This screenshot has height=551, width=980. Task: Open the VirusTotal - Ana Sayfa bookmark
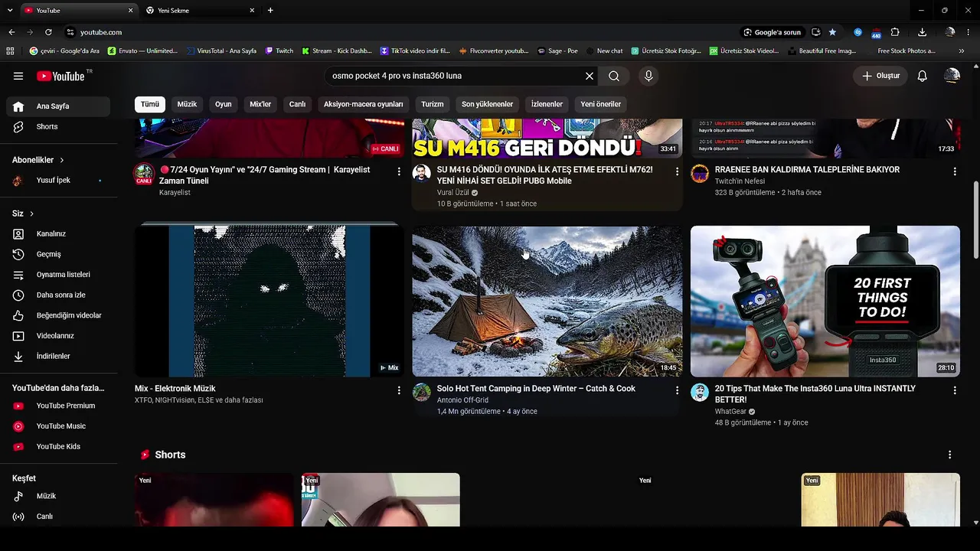pos(220,51)
